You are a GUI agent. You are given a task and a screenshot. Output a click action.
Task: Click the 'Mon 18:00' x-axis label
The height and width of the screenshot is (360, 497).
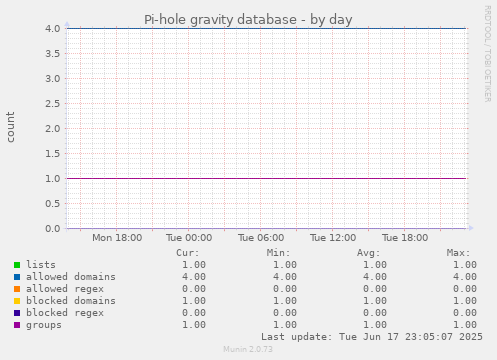117,238
